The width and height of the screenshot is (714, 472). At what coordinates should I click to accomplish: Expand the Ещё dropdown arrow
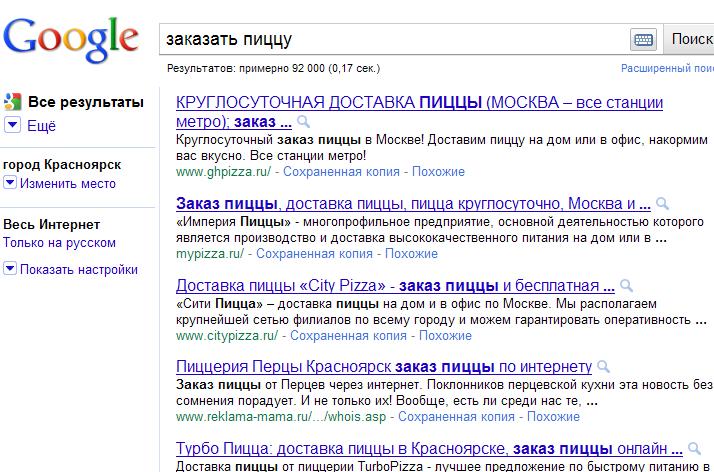coord(12,125)
